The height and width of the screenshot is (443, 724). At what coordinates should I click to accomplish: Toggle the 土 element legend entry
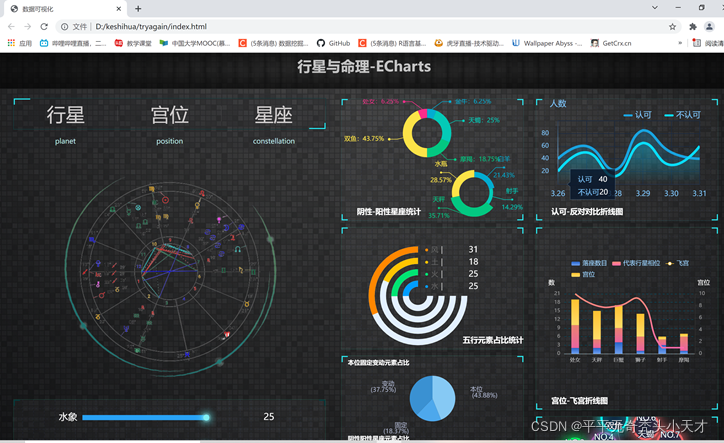[433, 262]
